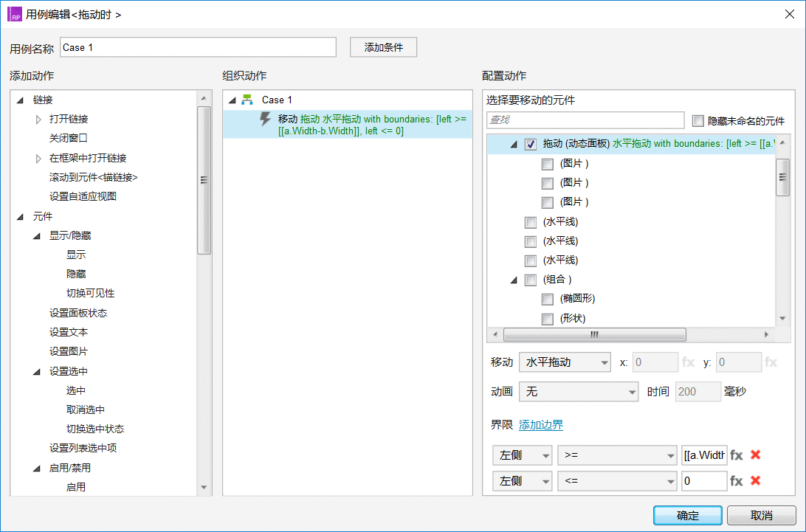Image resolution: width=806 pixels, height=532 pixels.
Task: Uncheck the 拖动 (动态面板) checkbox
Action: (x=531, y=145)
